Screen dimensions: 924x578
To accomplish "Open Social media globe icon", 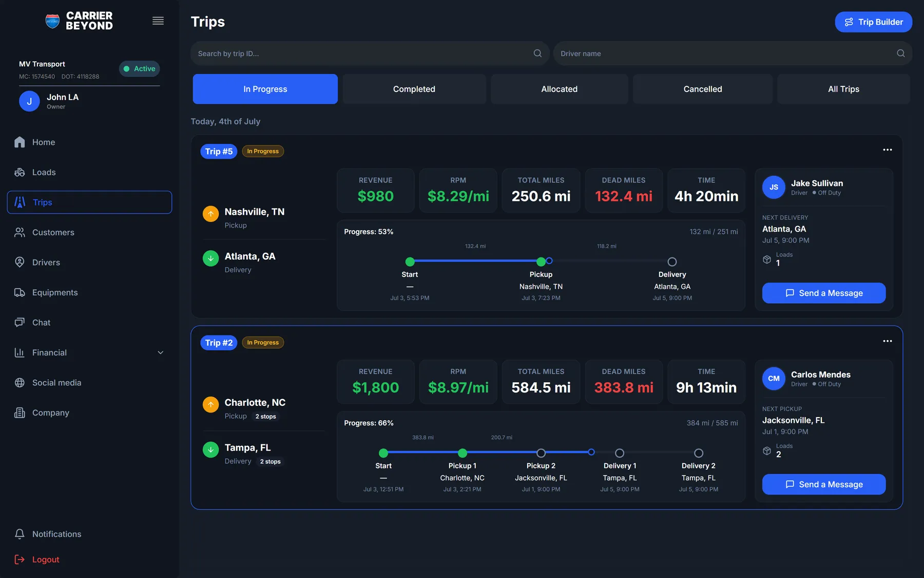I will (20, 383).
